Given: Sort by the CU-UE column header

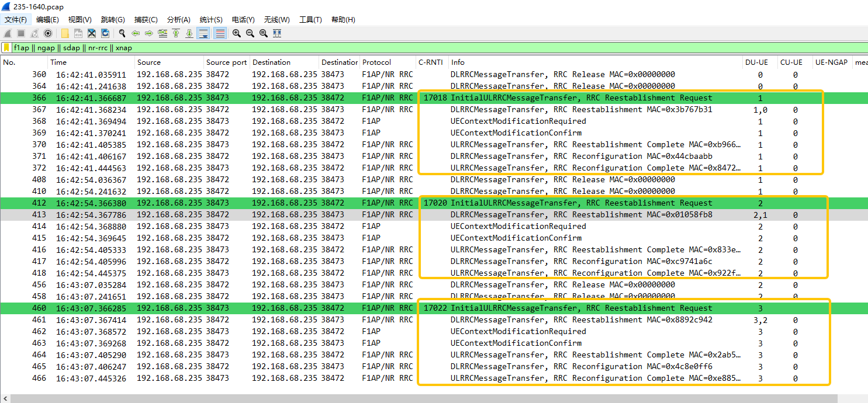Looking at the screenshot, I should tap(795, 62).
